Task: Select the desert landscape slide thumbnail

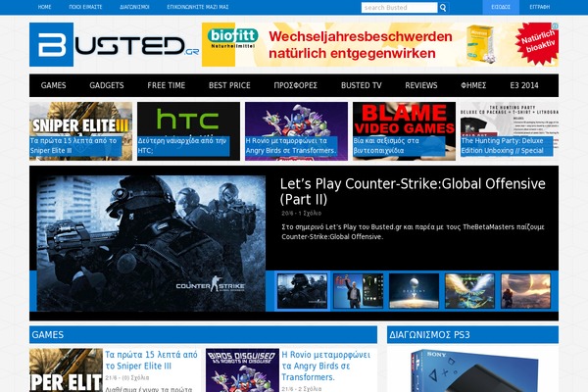Action: (x=525, y=291)
